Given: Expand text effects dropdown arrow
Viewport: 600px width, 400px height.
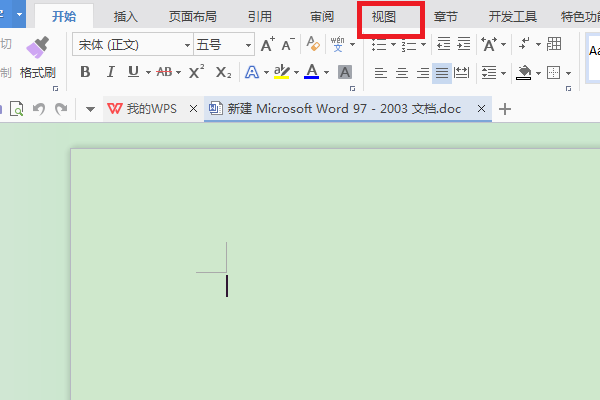Looking at the screenshot, I should coord(266,72).
